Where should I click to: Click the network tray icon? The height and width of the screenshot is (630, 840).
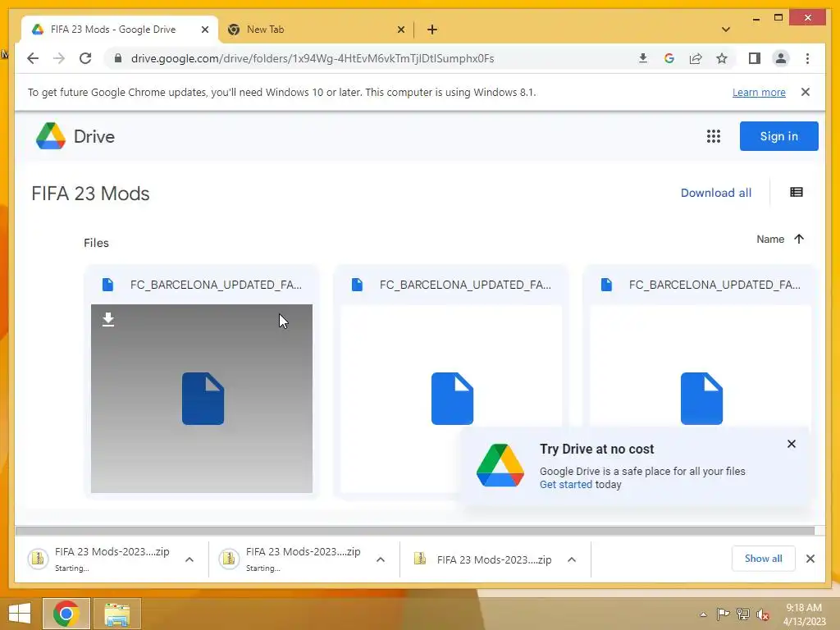click(x=743, y=614)
